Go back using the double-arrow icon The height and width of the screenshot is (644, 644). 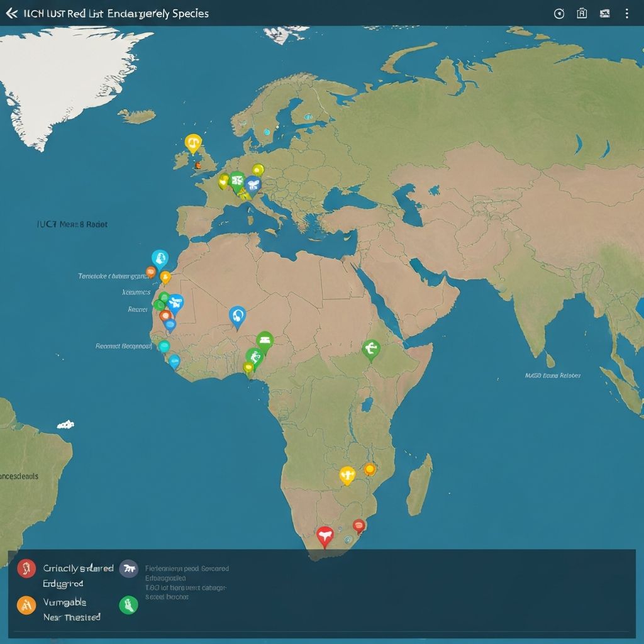(11, 13)
